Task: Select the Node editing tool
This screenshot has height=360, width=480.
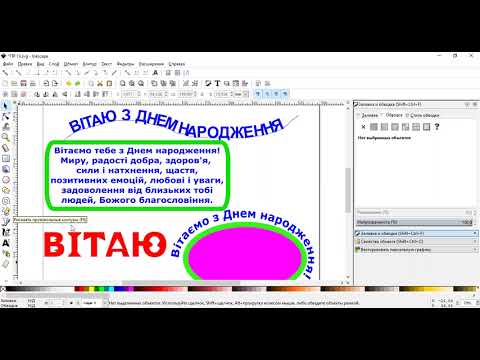Action: [5, 116]
